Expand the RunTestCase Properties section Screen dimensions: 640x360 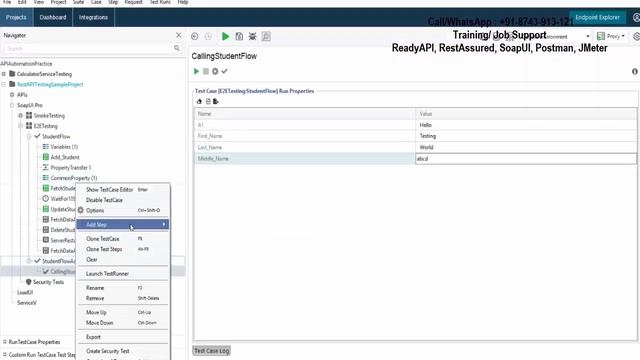coord(5,342)
